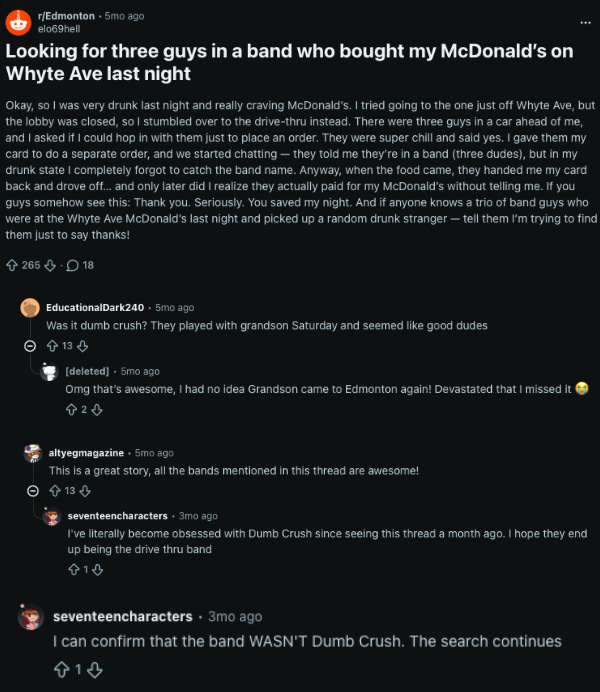Downvote the 'search continues' comment
This screenshot has width=600, height=692.
coord(94,670)
